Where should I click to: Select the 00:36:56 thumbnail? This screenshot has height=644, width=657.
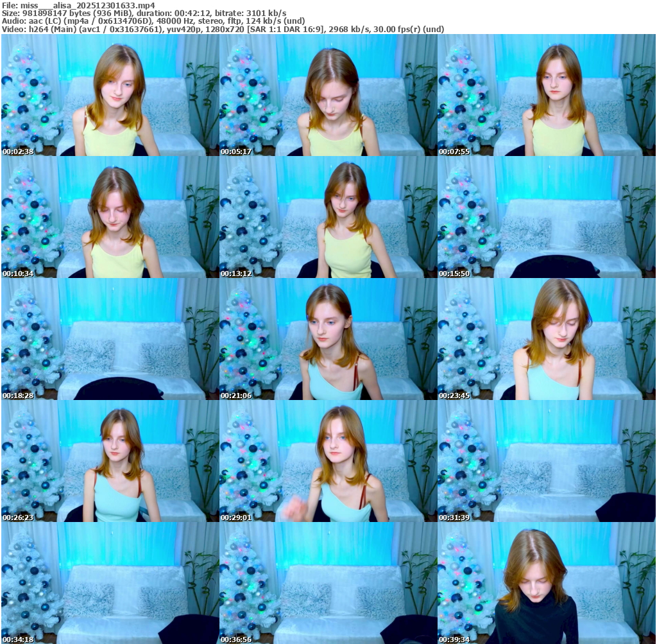(x=328, y=583)
